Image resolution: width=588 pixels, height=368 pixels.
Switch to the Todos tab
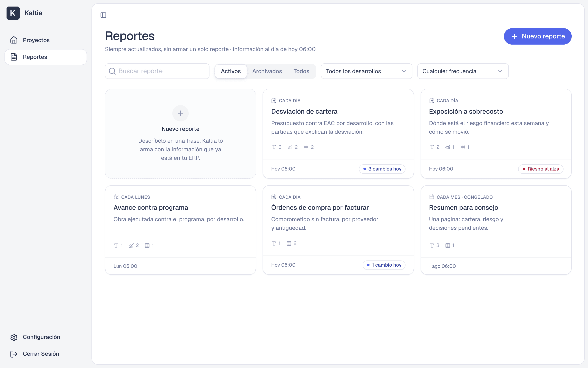[x=301, y=71]
